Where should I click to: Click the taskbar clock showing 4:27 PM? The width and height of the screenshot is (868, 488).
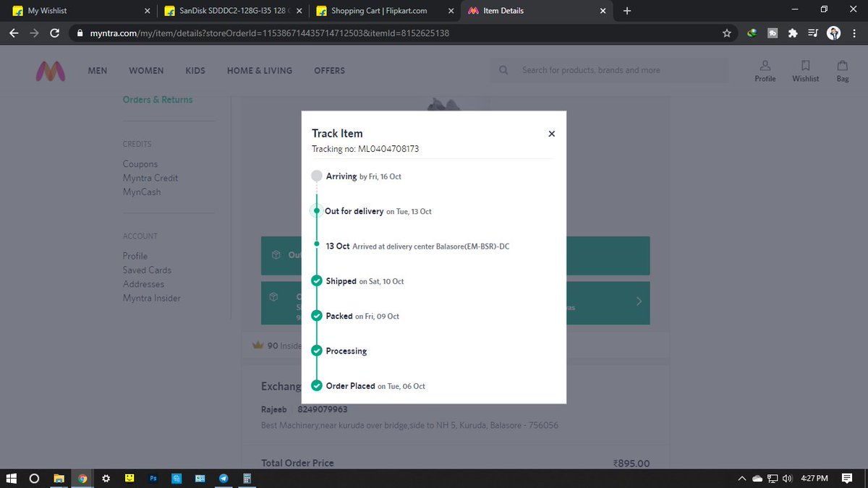point(814,479)
